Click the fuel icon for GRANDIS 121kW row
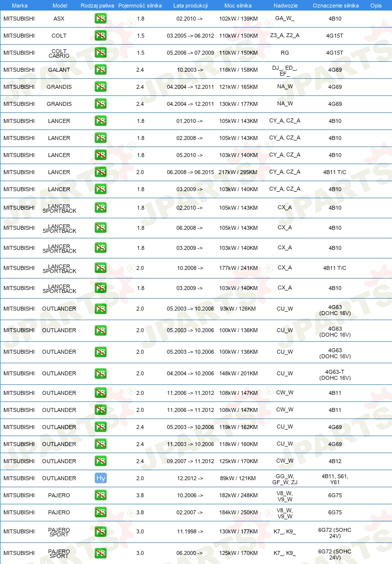Viewport: 392px width, 564px height. point(101,87)
